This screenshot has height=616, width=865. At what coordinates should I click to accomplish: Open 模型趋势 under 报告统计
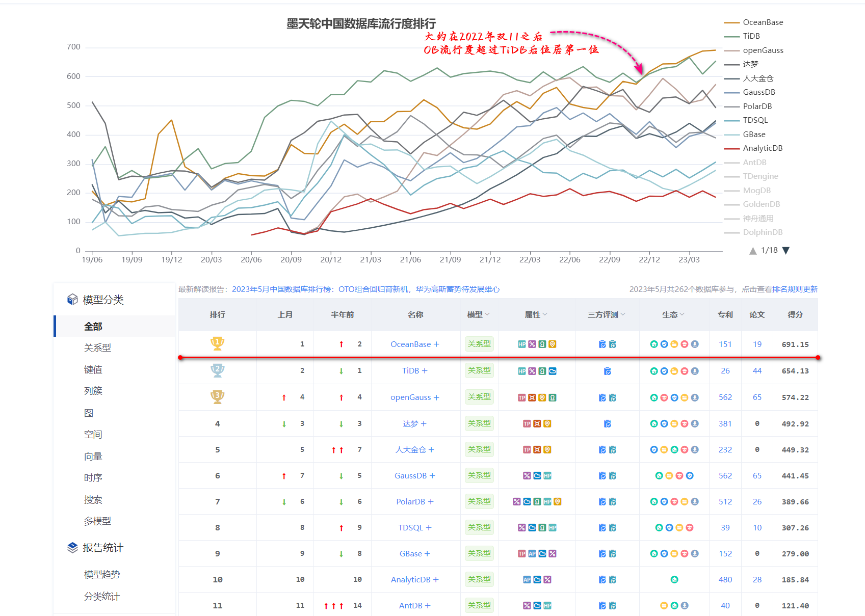(x=102, y=575)
